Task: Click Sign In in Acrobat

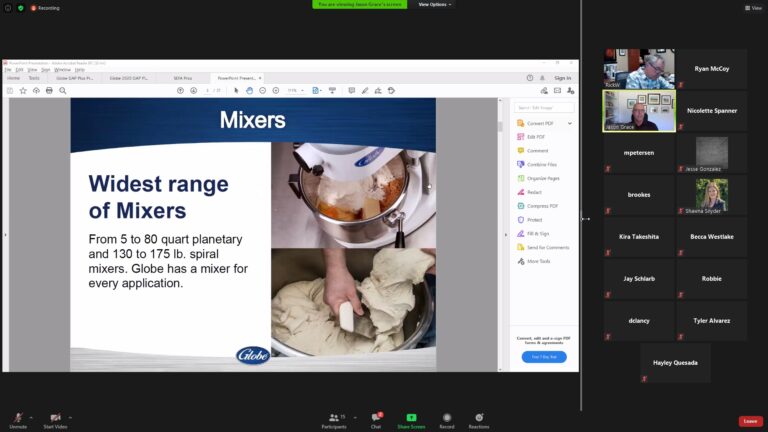Action: pyautogui.click(x=562, y=78)
